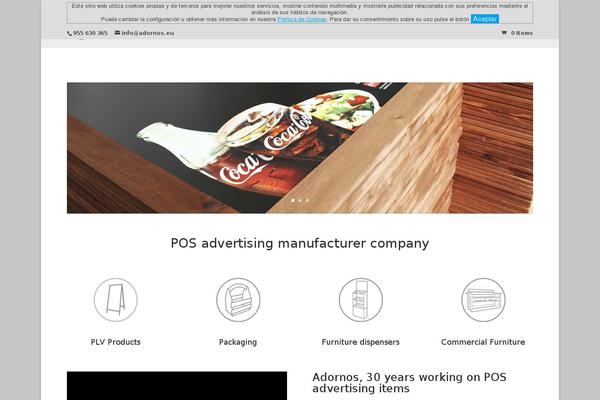Click the PLV Products A-frame sign icon
This screenshot has height=400, width=600.
116,300
